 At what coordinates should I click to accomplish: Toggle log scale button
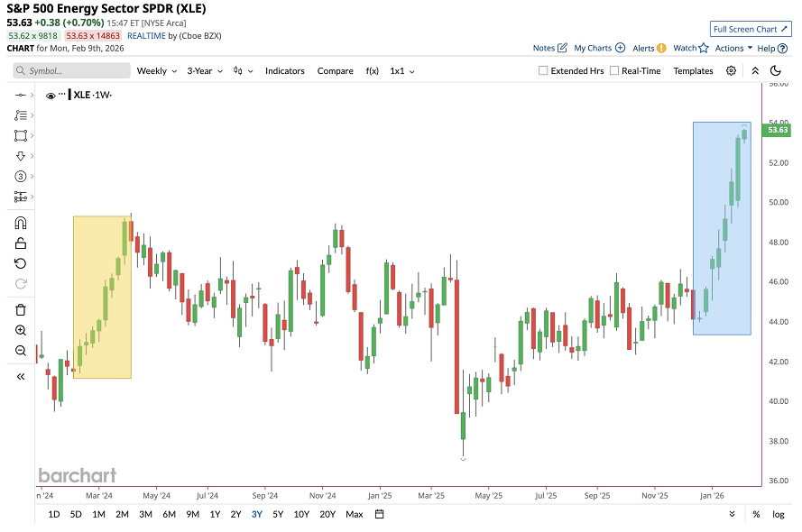[778, 514]
